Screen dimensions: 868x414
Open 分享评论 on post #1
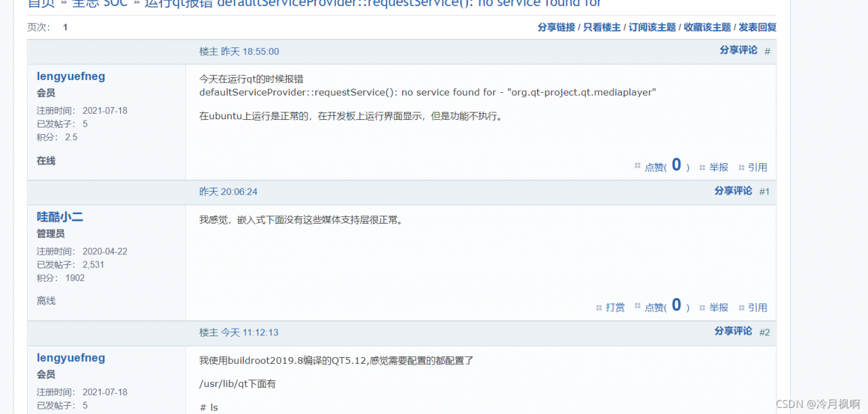733,191
